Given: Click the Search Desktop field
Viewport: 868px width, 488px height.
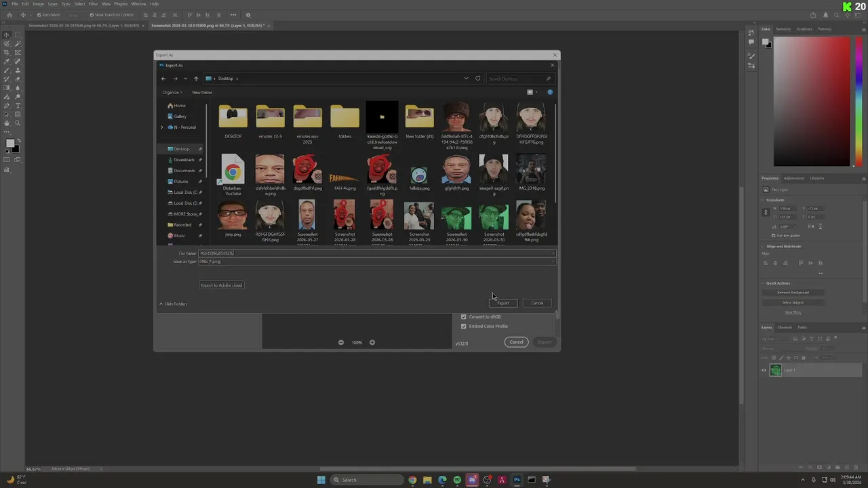Looking at the screenshot, I should pos(520,79).
